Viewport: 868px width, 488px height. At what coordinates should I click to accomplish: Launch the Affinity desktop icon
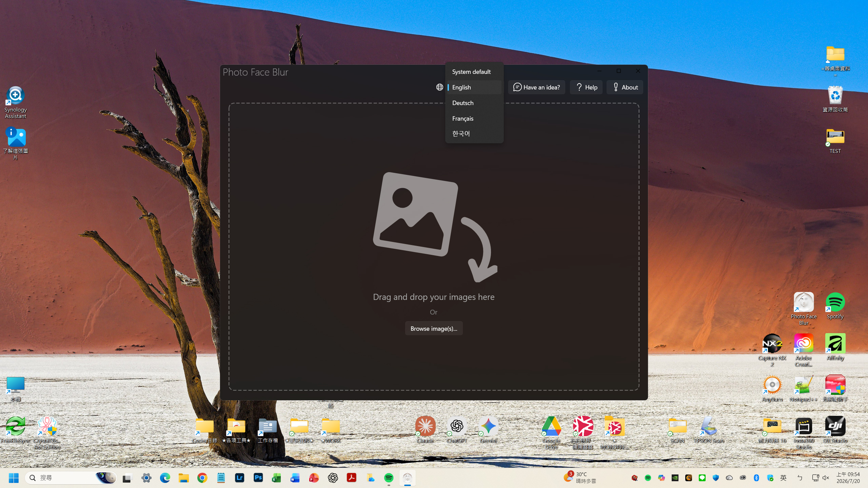pos(835,347)
